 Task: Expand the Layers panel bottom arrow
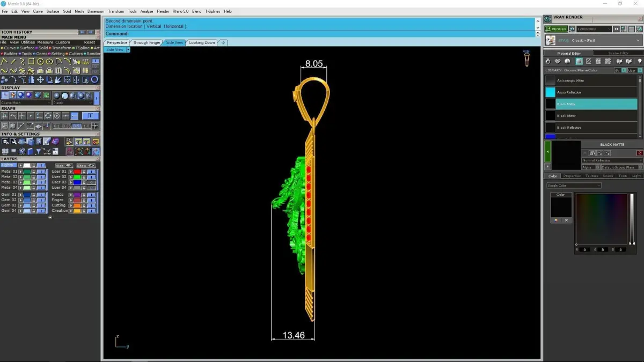[50, 217]
